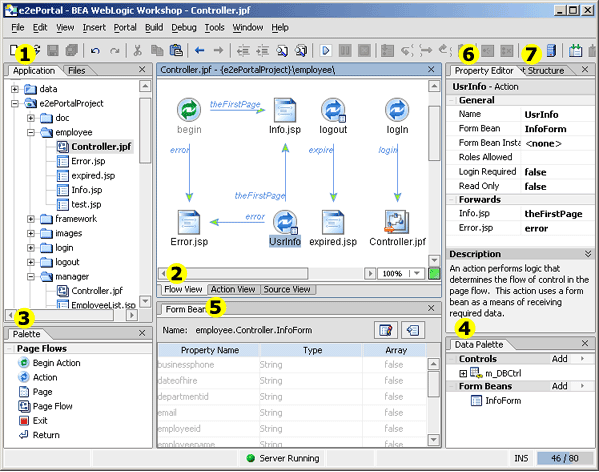Click the Begin Action palette item
This screenshot has width=599, height=472.
click(57, 363)
